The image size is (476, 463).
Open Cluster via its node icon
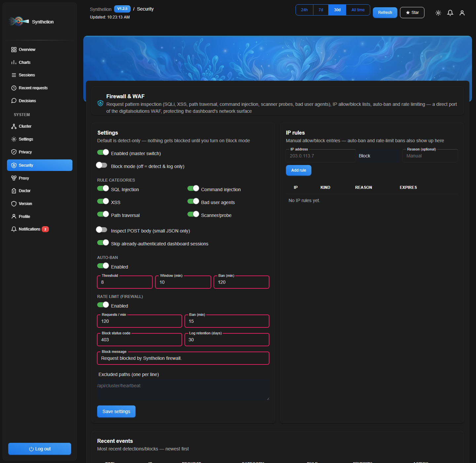(14, 126)
